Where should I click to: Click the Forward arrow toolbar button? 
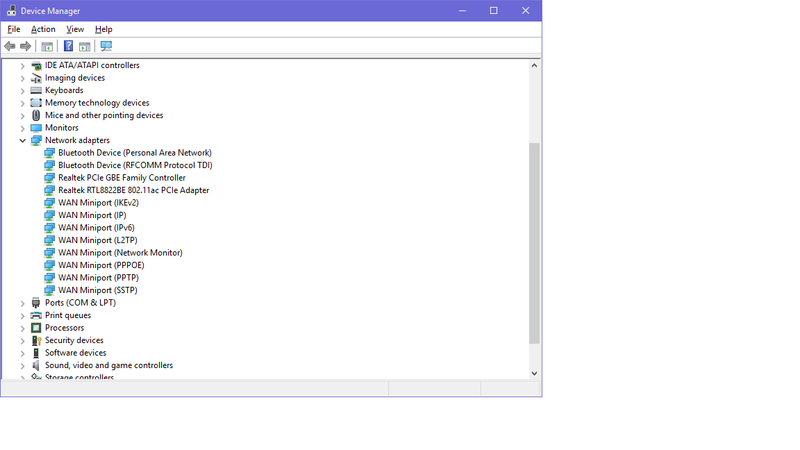[25, 46]
